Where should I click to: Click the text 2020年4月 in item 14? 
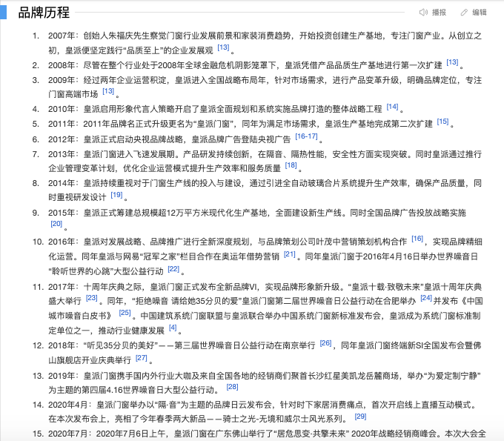tap(68, 405)
